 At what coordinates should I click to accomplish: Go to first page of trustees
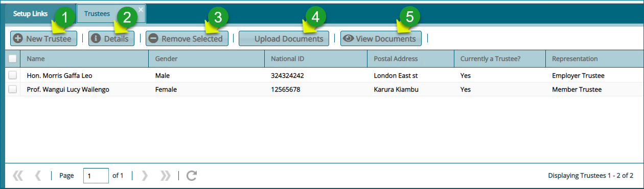click(x=18, y=176)
